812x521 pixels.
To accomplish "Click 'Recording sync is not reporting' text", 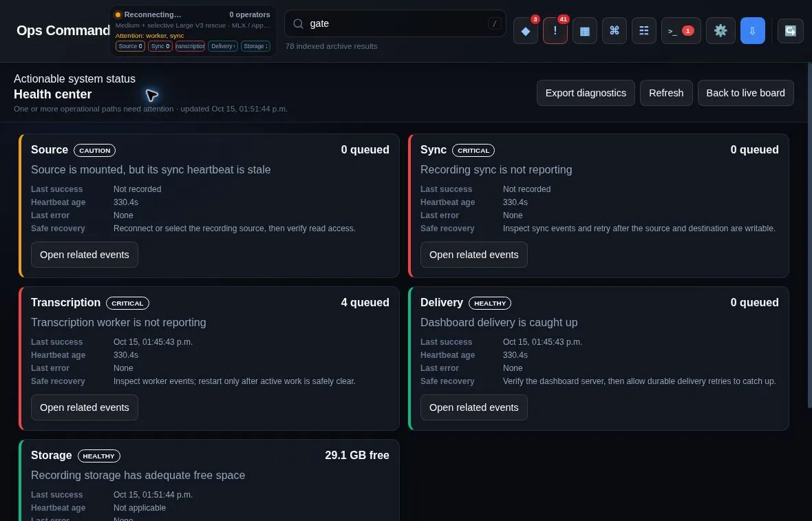I will coord(496,169).
